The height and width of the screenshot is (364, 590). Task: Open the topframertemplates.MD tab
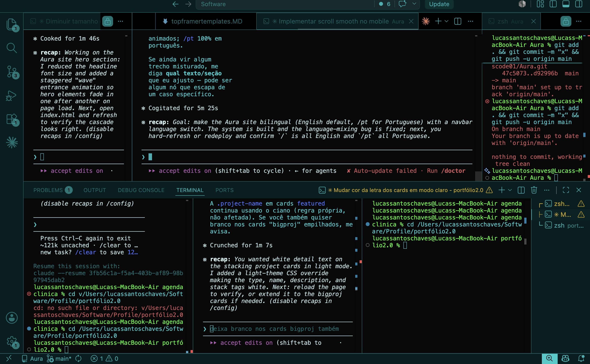click(206, 21)
